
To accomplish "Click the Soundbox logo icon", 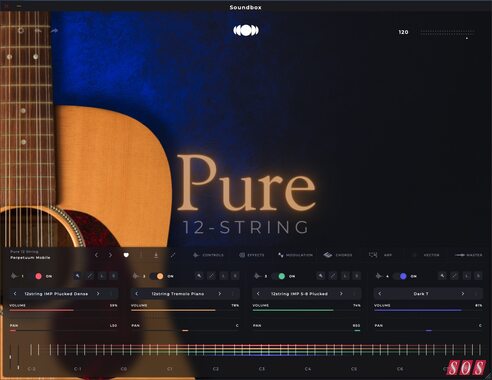I will click(246, 31).
